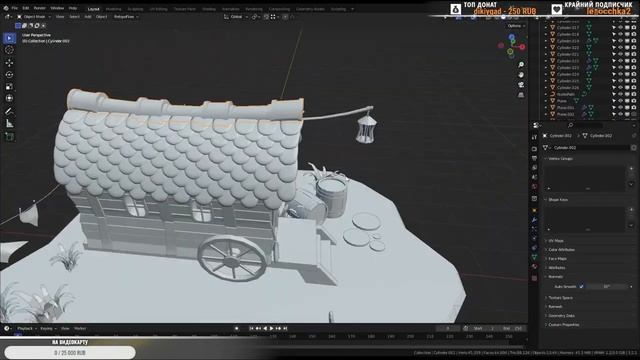Open the Object Mode dropdown

34,17
